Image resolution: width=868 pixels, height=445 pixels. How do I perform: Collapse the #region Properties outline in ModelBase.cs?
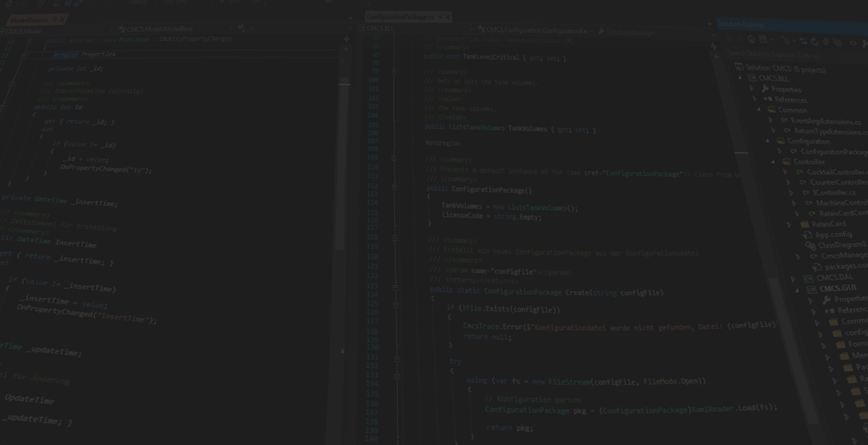[24, 55]
